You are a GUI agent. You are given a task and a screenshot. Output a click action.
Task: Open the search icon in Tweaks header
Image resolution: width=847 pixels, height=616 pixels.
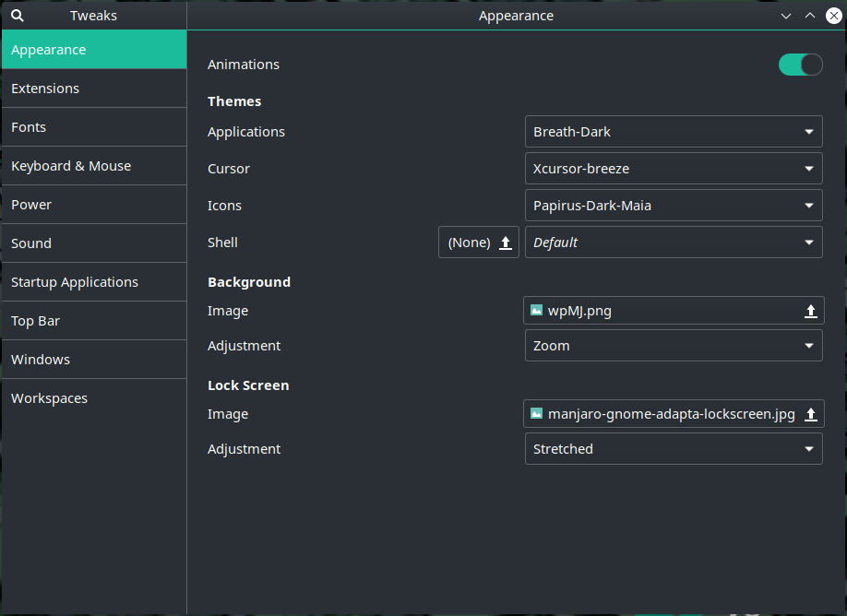[18, 16]
